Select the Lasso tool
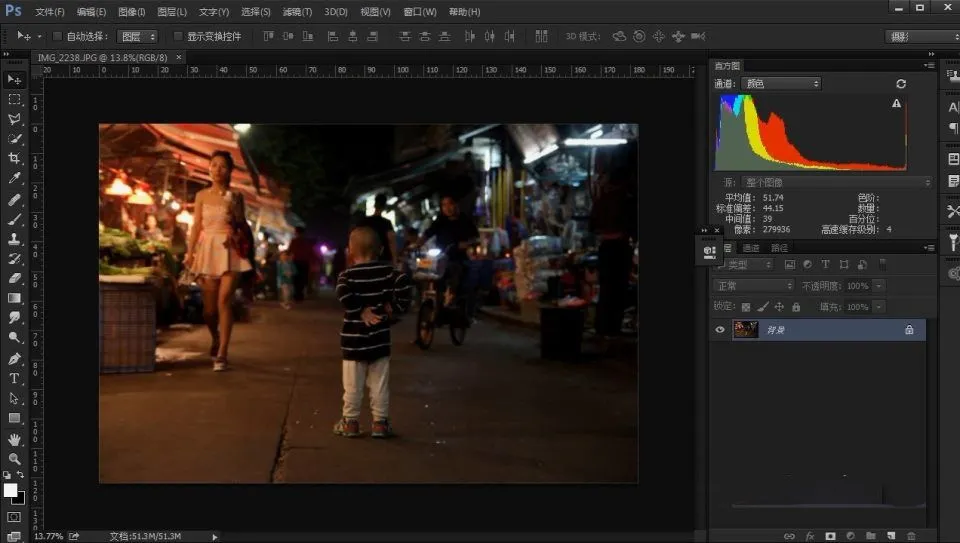 point(14,119)
